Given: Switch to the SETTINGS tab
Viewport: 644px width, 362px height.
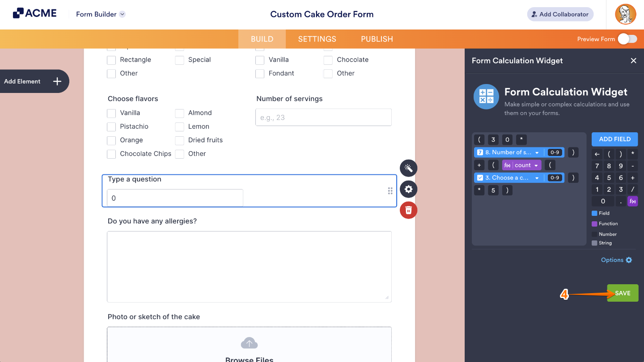Looking at the screenshot, I should coord(317,39).
